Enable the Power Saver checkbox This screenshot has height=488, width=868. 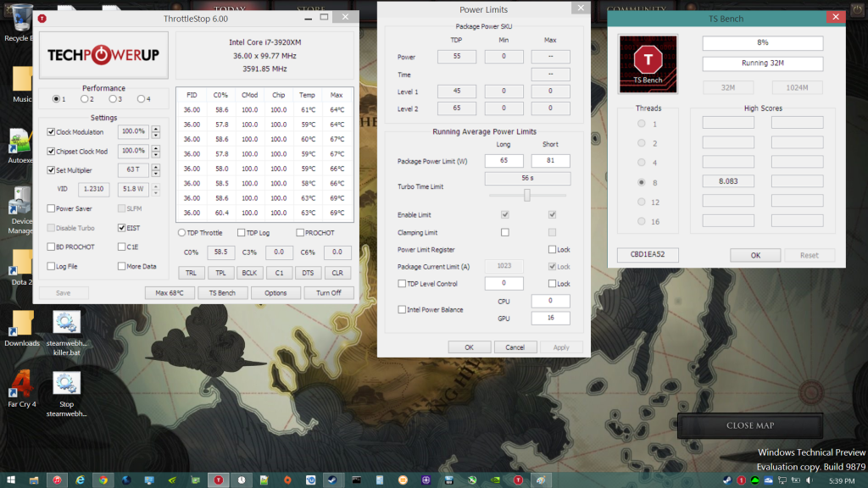(x=51, y=208)
